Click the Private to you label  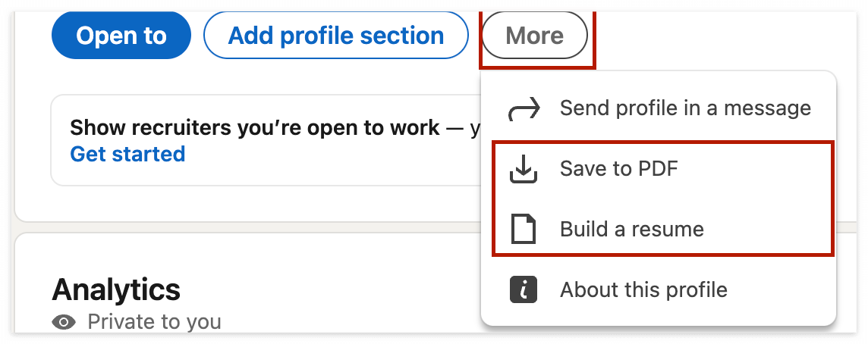[x=154, y=322]
